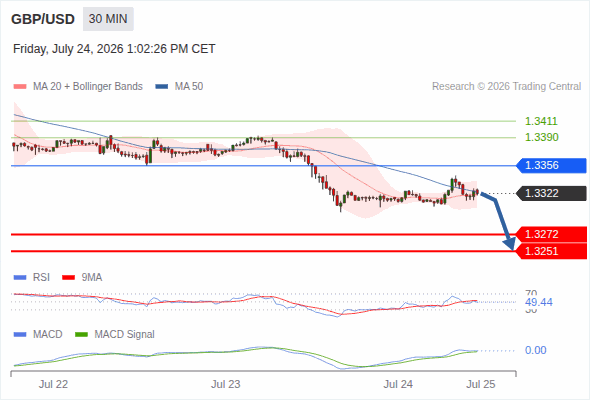Viewport: 590px width, 400px height.
Task: Toggle the MA 50 legend entry
Action: pos(179,87)
